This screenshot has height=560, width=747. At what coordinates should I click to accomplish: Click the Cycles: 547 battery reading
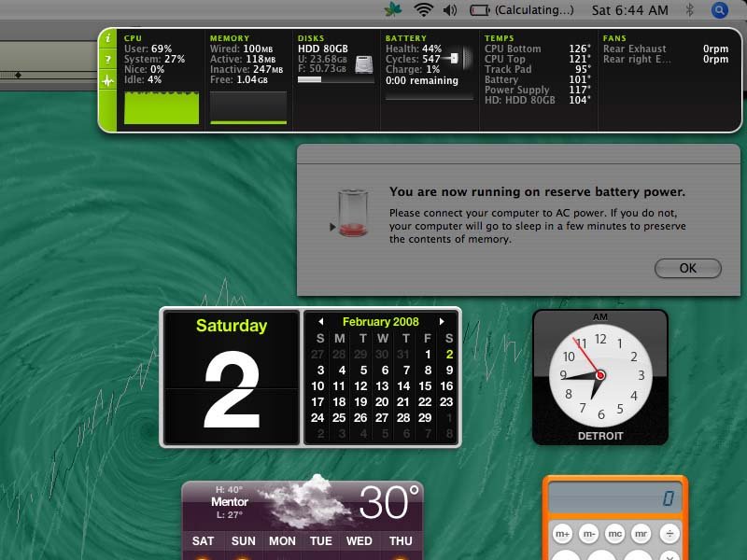(x=413, y=59)
